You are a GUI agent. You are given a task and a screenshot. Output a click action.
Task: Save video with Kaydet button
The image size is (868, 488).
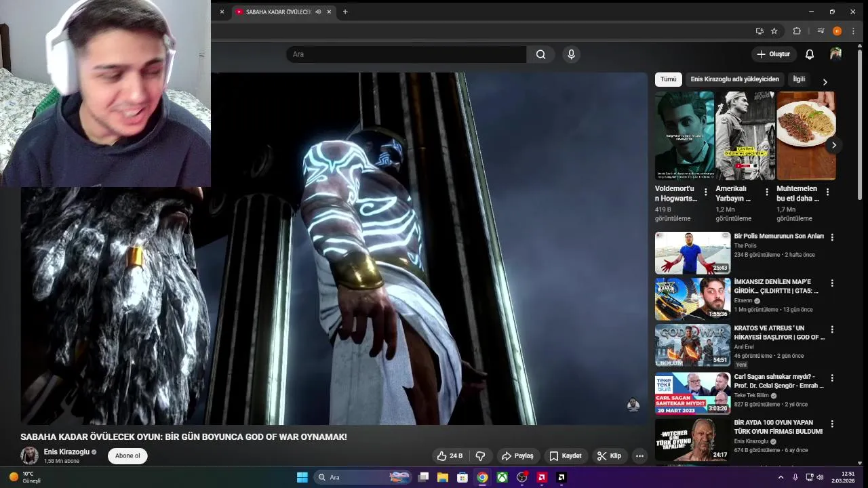(565, 456)
